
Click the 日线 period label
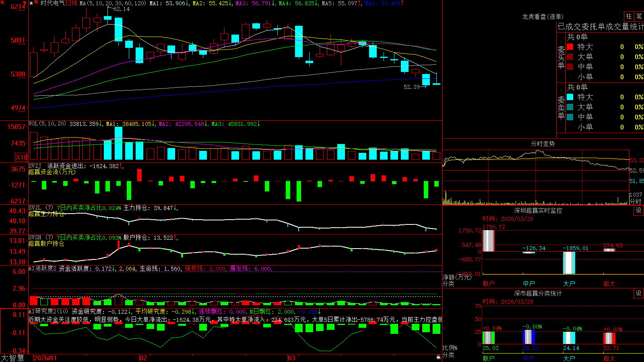71,3
